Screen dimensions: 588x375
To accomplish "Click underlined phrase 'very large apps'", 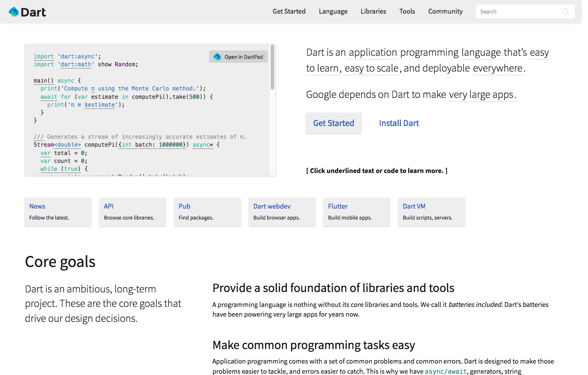I will coord(481,95).
